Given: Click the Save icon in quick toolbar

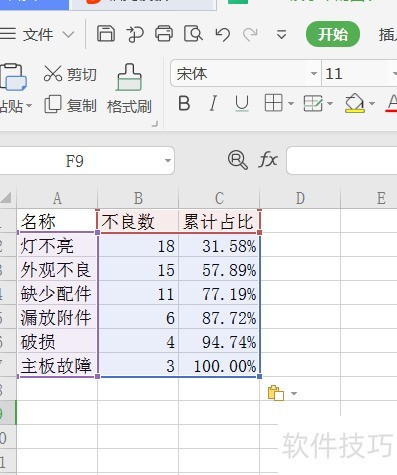Looking at the screenshot, I should pyautogui.click(x=106, y=34).
